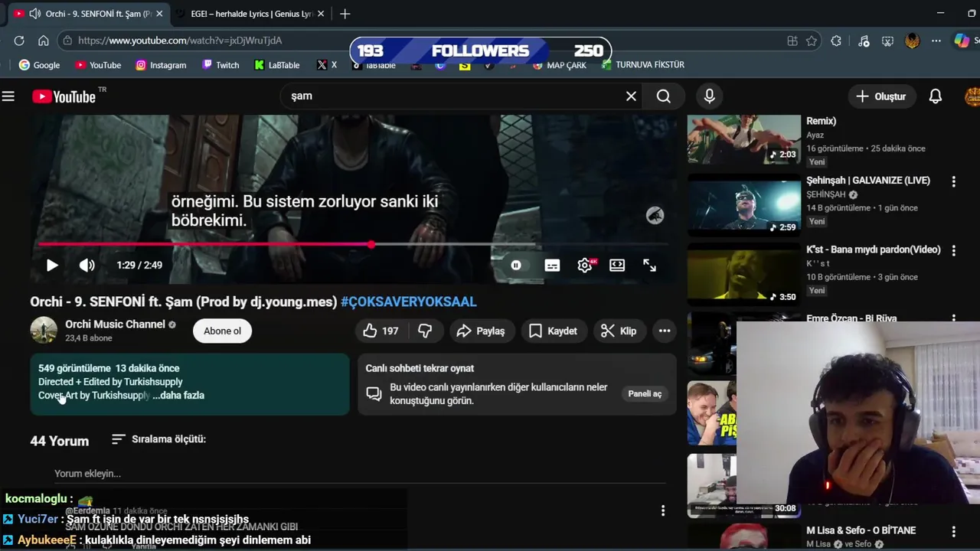Open the Google bookmark
The width and height of the screenshot is (980, 551).
[x=39, y=65]
